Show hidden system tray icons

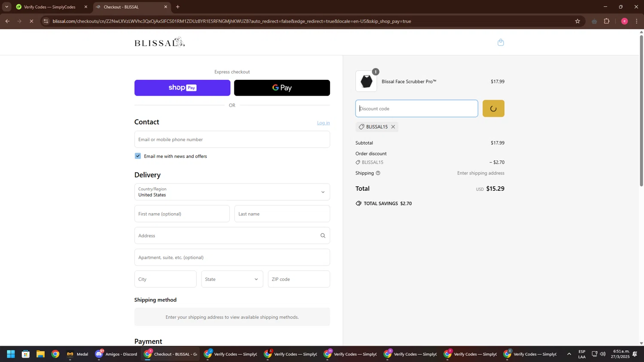[569, 354]
